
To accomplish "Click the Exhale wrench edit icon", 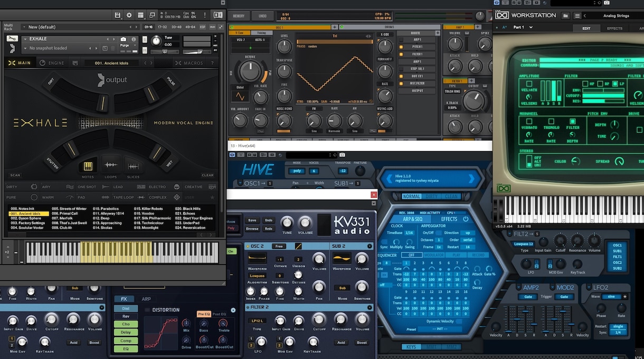I will 12,38.
